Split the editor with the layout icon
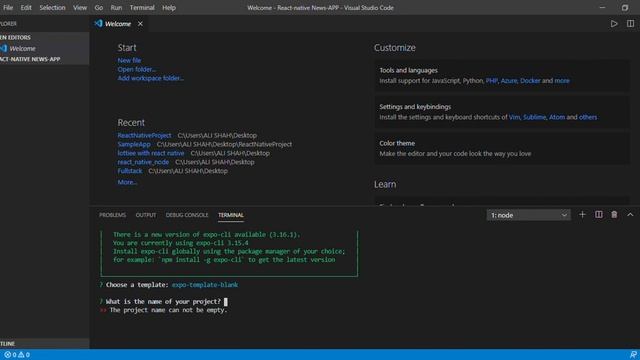 (630, 24)
